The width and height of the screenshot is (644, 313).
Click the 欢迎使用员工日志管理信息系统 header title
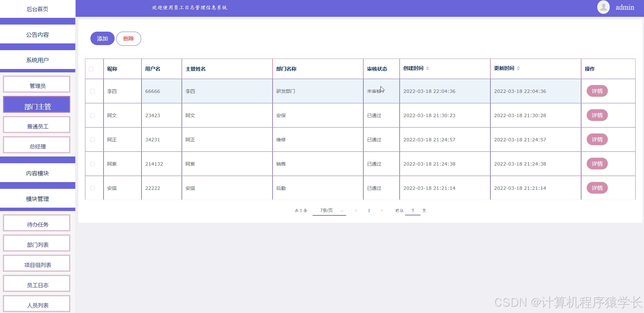190,7
